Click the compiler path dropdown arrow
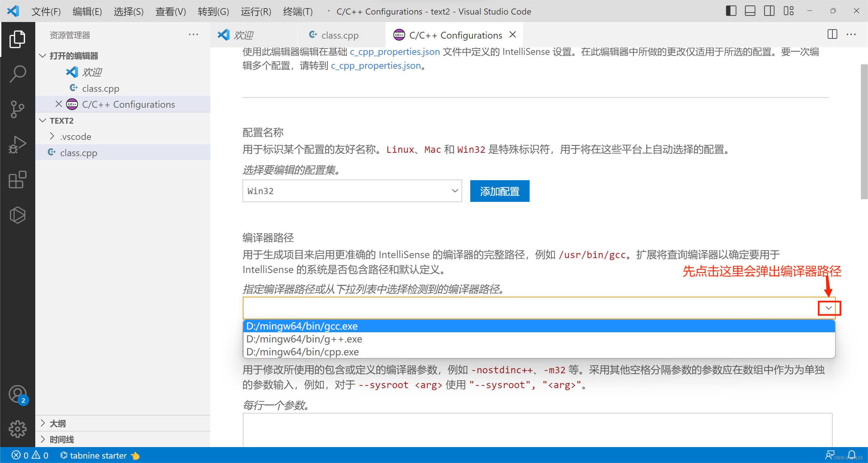 829,308
